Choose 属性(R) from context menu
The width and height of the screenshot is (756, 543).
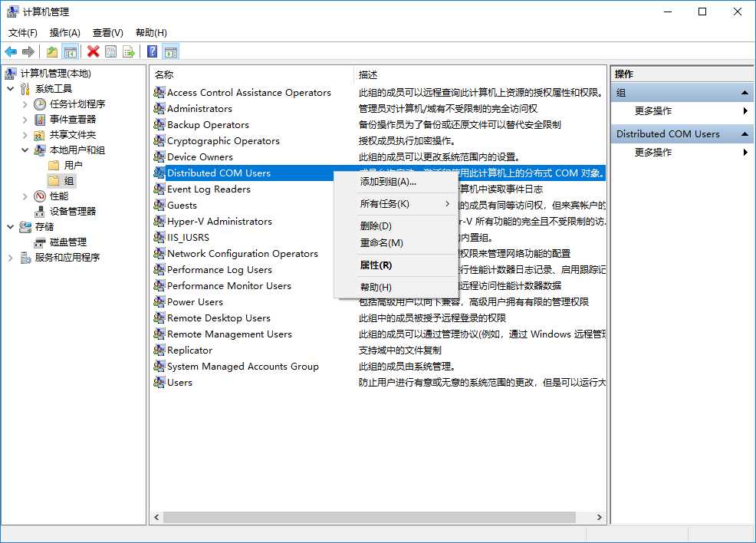pos(396,265)
